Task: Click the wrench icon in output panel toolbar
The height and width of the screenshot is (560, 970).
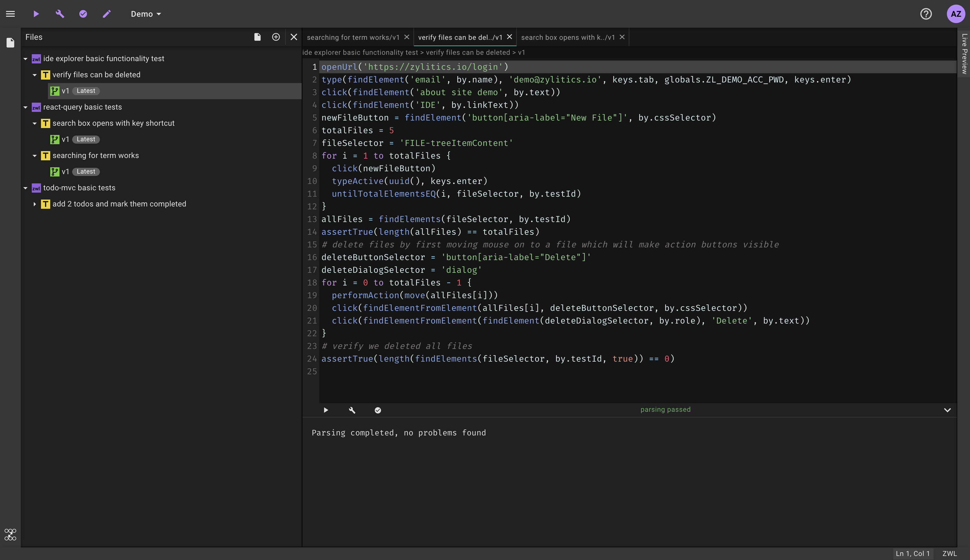Action: [352, 410]
